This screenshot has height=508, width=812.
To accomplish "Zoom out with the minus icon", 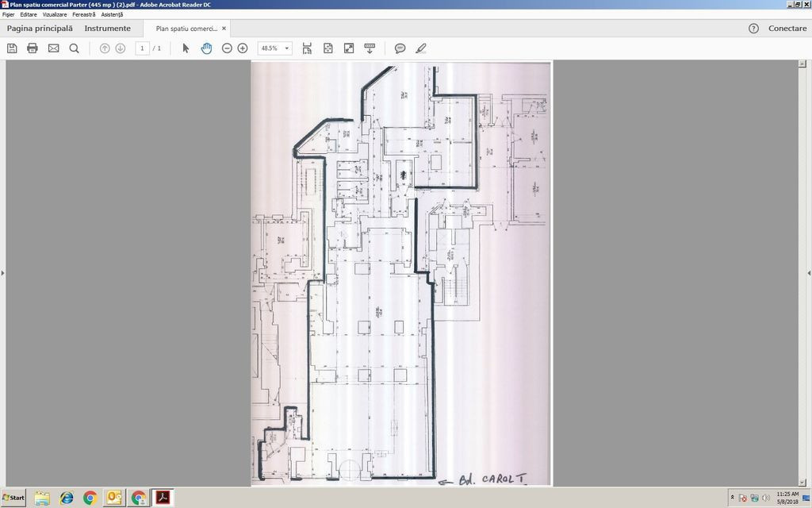I will 227,48.
